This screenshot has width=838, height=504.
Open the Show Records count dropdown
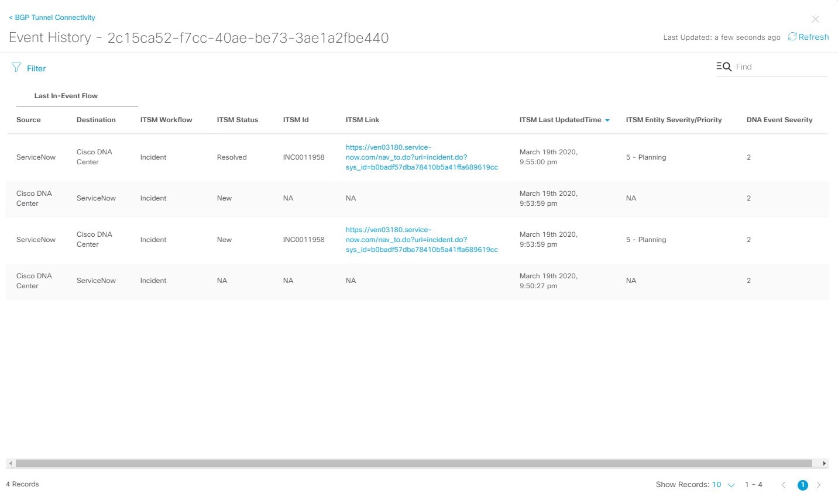pyautogui.click(x=723, y=485)
